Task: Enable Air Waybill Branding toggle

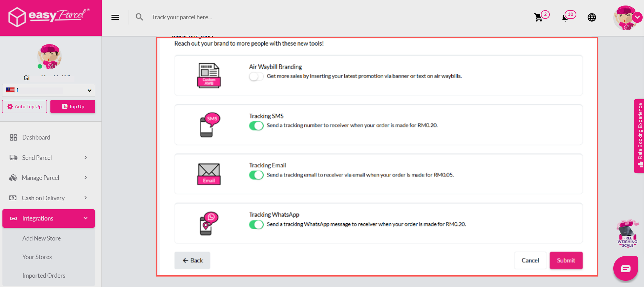Action: tap(256, 76)
